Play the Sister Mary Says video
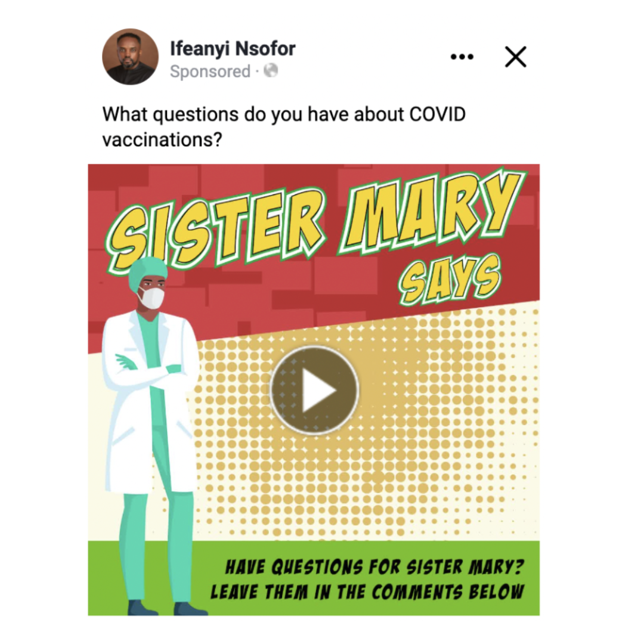Image resolution: width=644 pixels, height=644 pixels. 315,390
